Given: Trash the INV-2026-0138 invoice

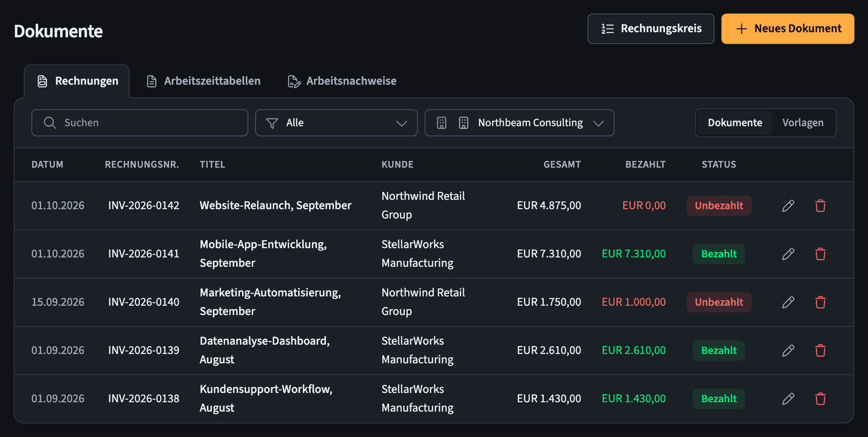Looking at the screenshot, I should (820, 399).
